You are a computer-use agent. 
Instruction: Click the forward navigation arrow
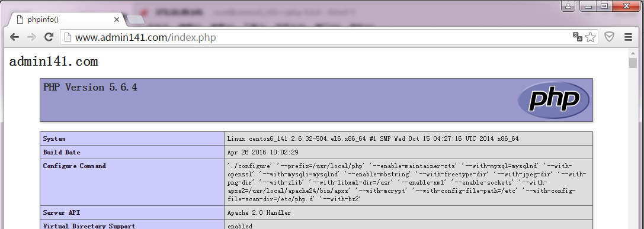coord(31,37)
